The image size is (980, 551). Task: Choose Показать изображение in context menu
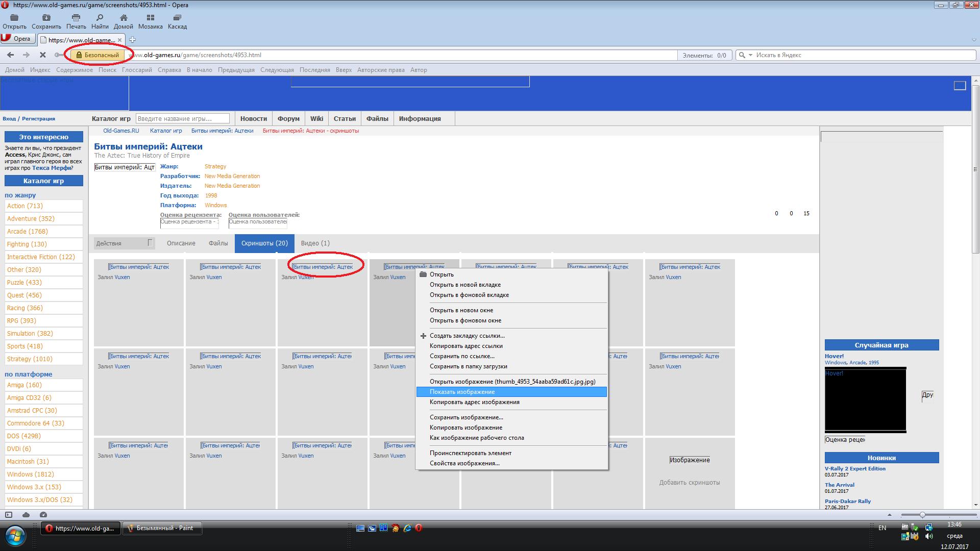[462, 392]
